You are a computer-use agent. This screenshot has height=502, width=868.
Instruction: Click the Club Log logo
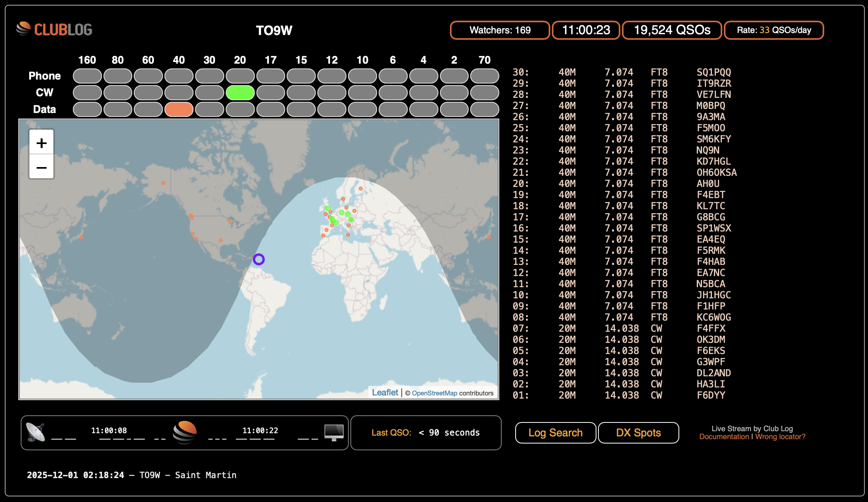(x=54, y=29)
